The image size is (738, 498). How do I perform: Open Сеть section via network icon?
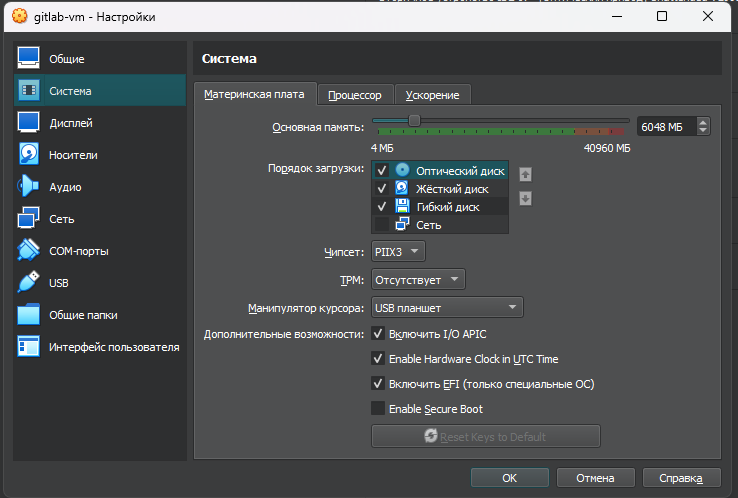click(28, 218)
